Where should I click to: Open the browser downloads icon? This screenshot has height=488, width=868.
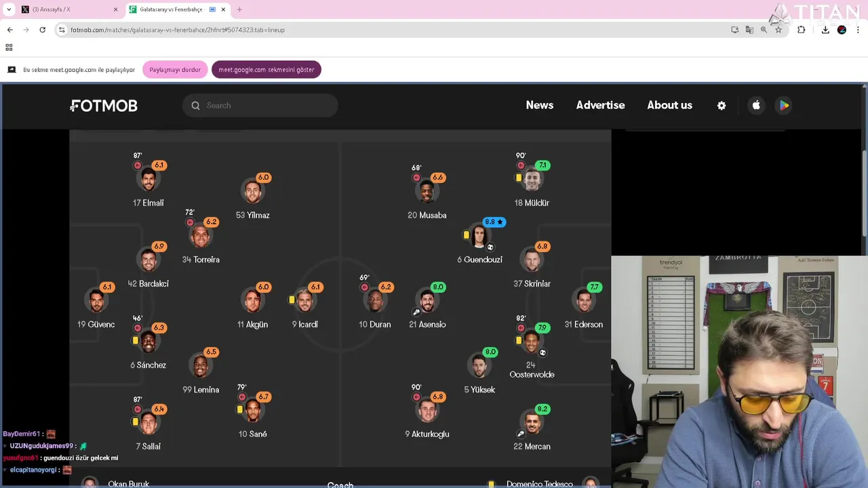click(825, 30)
